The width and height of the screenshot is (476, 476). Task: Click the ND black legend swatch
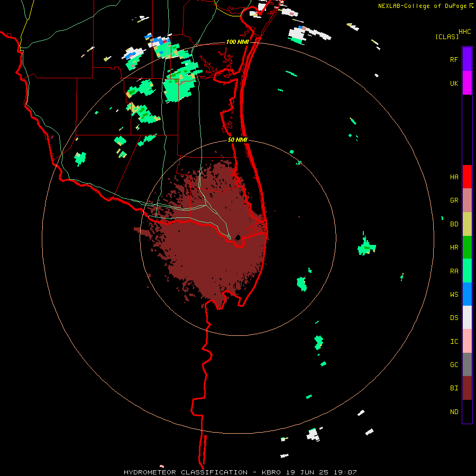coord(467,411)
